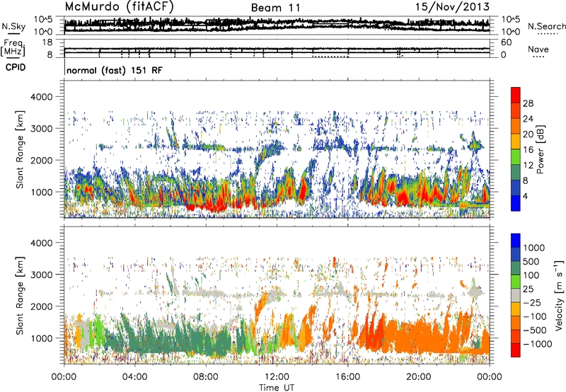Image resolution: width=566 pixels, height=392 pixels.
Task: Click the 16–20 dB yellow power colorbar segment
Action: click(516, 142)
